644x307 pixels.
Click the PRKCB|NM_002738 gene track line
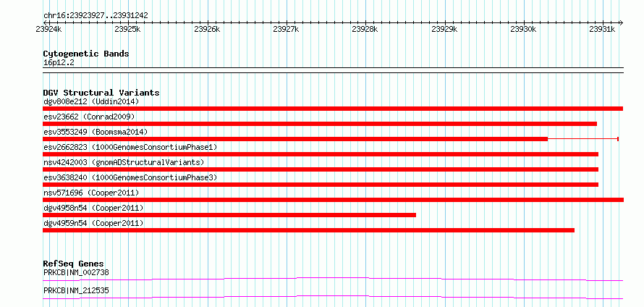click(x=333, y=279)
